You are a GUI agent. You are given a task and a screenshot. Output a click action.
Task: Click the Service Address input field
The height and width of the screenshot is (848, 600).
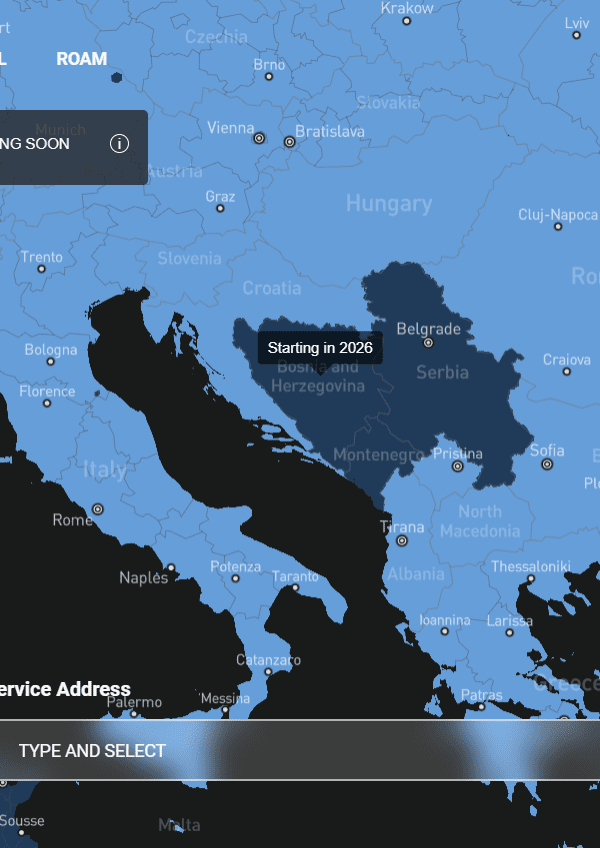tap(300, 750)
